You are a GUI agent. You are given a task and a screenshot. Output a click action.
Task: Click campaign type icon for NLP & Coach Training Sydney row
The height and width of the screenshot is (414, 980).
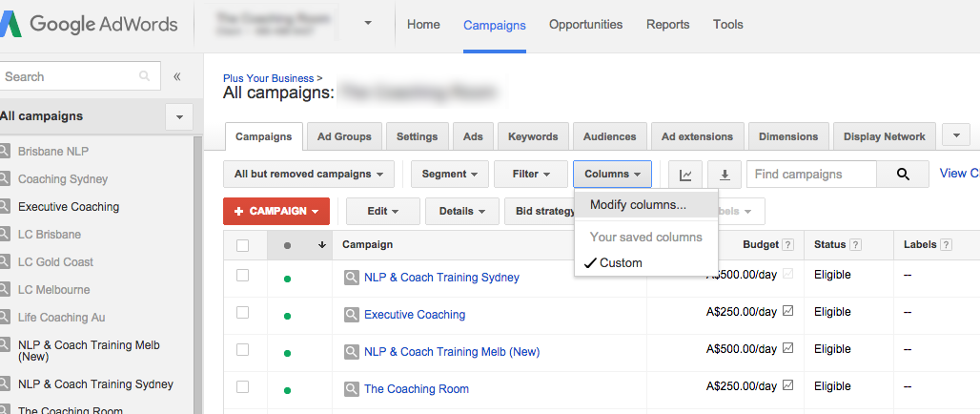pyautogui.click(x=351, y=277)
